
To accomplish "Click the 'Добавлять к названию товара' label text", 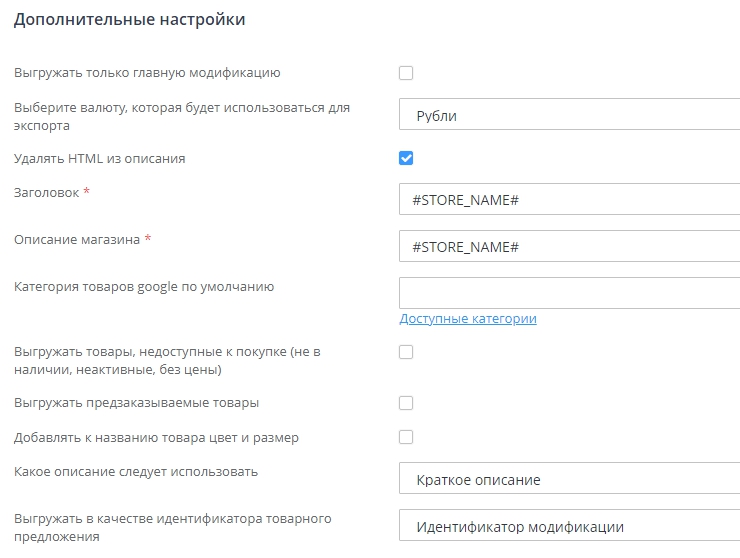I will point(156,437).
